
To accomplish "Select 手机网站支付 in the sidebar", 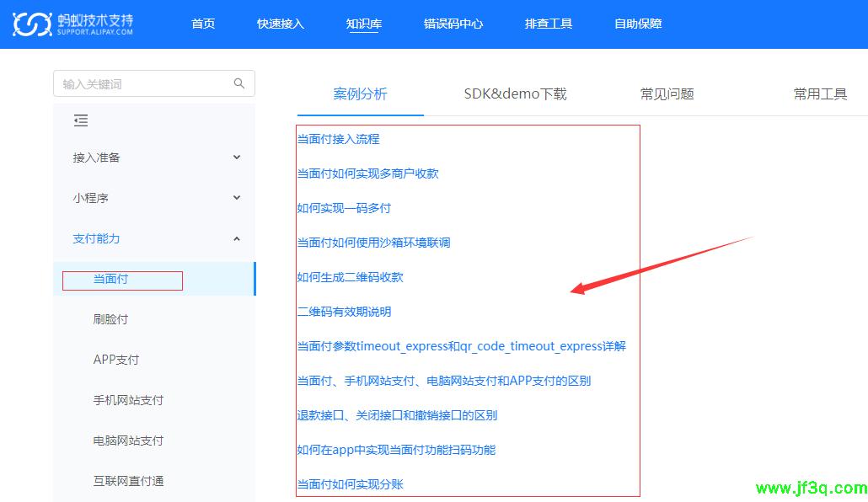I will click(x=128, y=400).
